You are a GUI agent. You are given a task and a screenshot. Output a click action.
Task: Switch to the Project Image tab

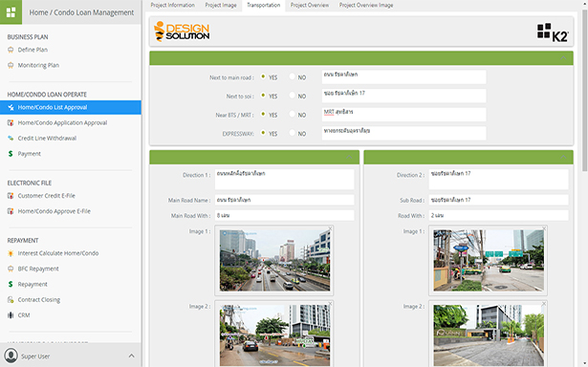click(x=221, y=5)
